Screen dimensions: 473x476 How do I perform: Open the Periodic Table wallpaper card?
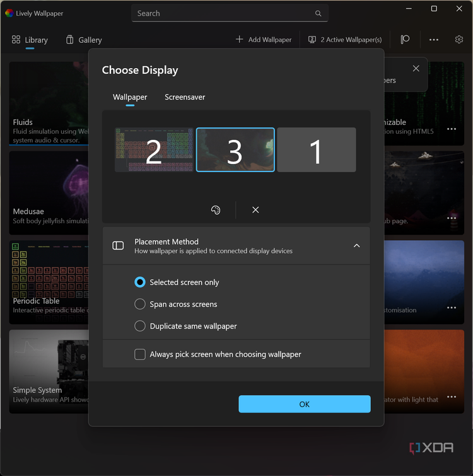[49, 282]
